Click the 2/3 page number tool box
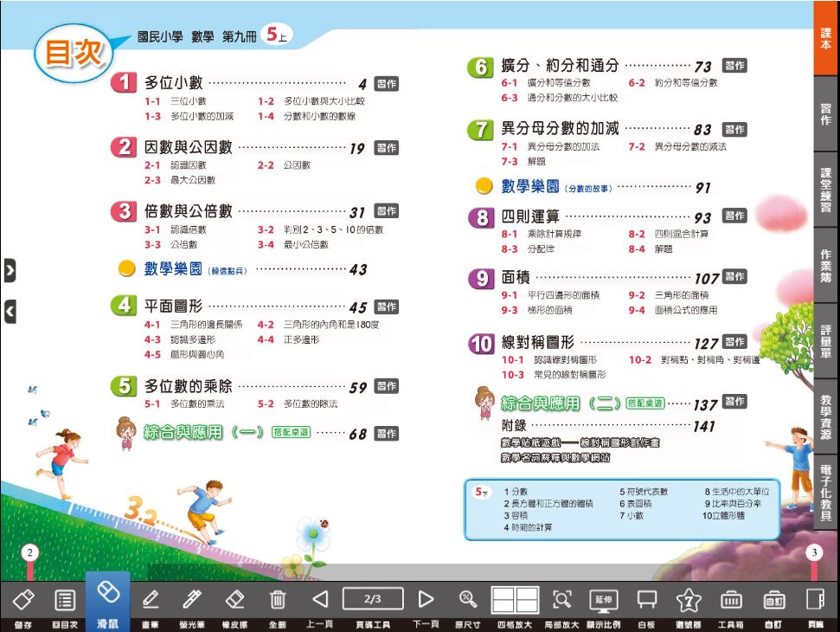 click(373, 599)
